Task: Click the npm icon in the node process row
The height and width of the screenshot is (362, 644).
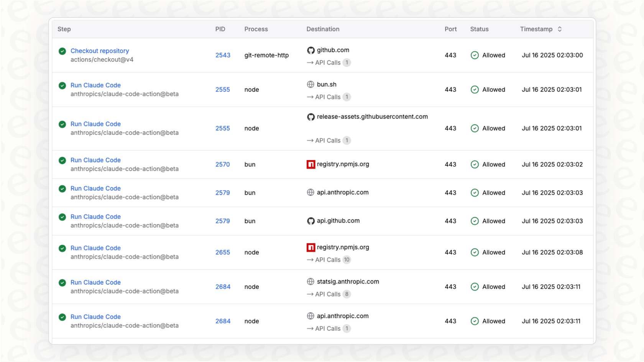Action: (310, 247)
